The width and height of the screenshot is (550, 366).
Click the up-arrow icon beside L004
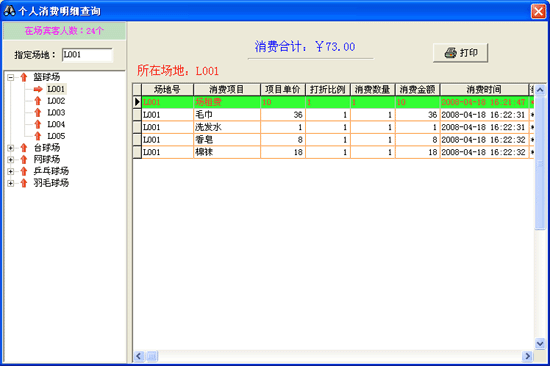38,124
